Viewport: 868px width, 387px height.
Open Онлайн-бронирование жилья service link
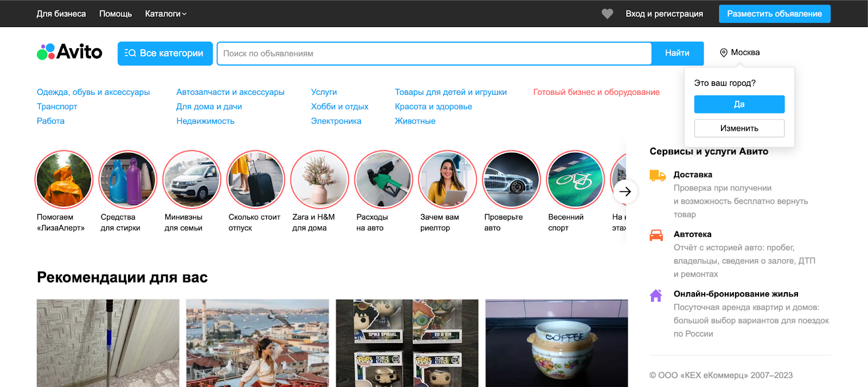(x=736, y=294)
